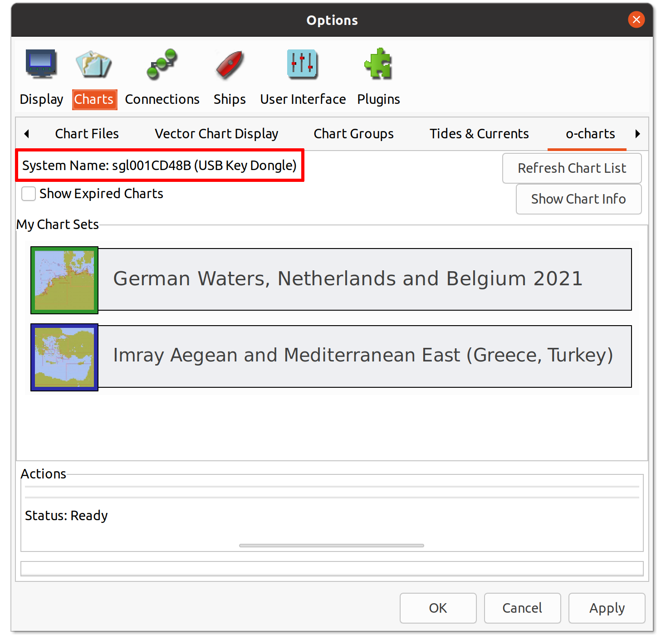This screenshot has width=666, height=644.
Task: Select German Waters chart set thumbnail
Action: coord(64,280)
